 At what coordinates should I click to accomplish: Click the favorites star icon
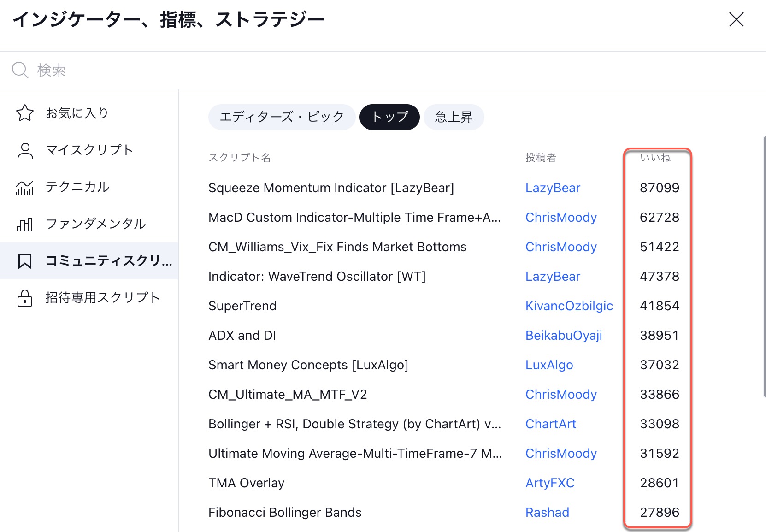point(25,113)
